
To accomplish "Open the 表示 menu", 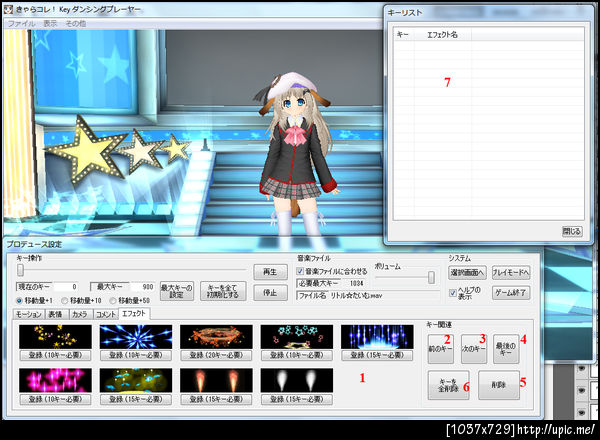I will tap(50, 23).
